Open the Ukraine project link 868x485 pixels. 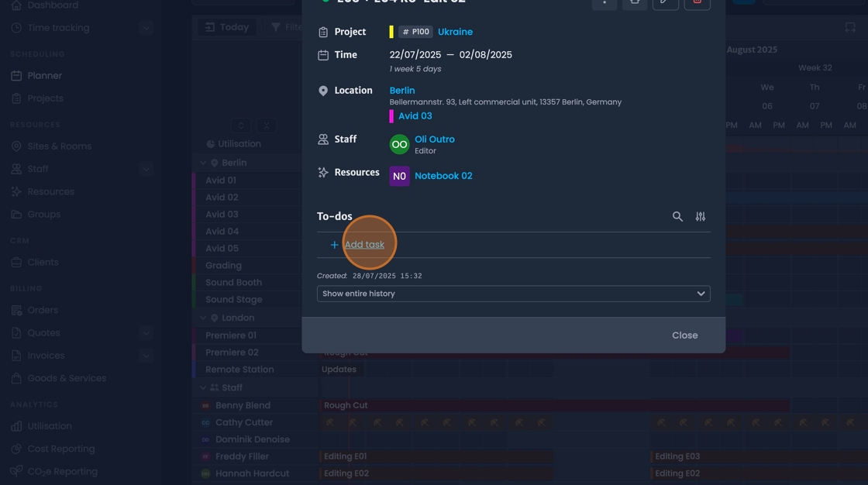[x=455, y=32]
